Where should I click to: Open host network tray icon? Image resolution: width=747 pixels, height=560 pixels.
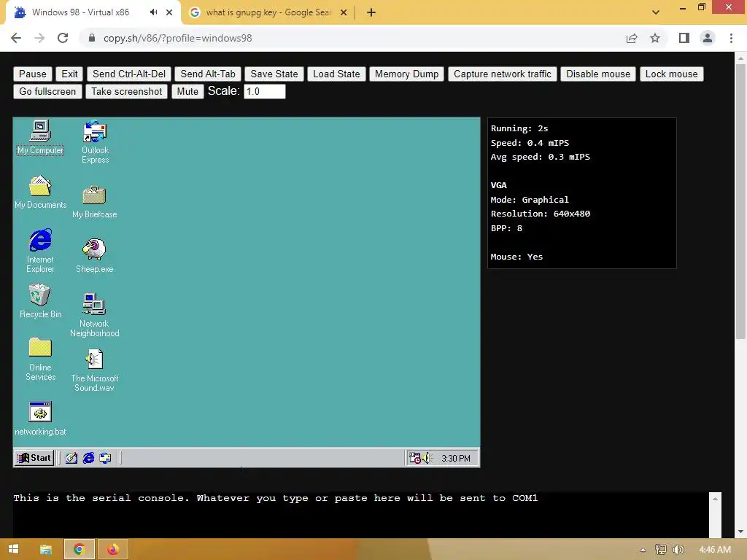(661, 550)
